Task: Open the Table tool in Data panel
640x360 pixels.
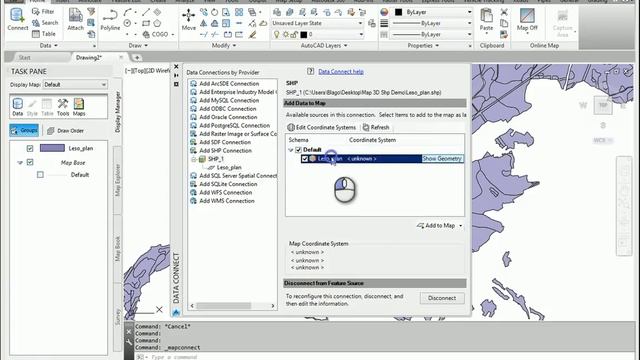Action: pyautogui.click(x=44, y=34)
